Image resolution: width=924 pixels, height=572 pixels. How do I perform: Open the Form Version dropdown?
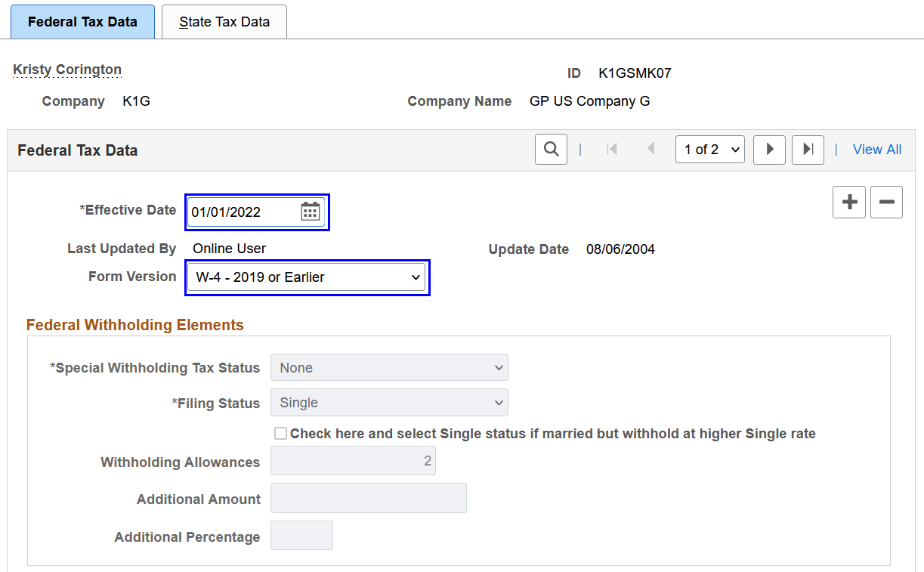307,277
